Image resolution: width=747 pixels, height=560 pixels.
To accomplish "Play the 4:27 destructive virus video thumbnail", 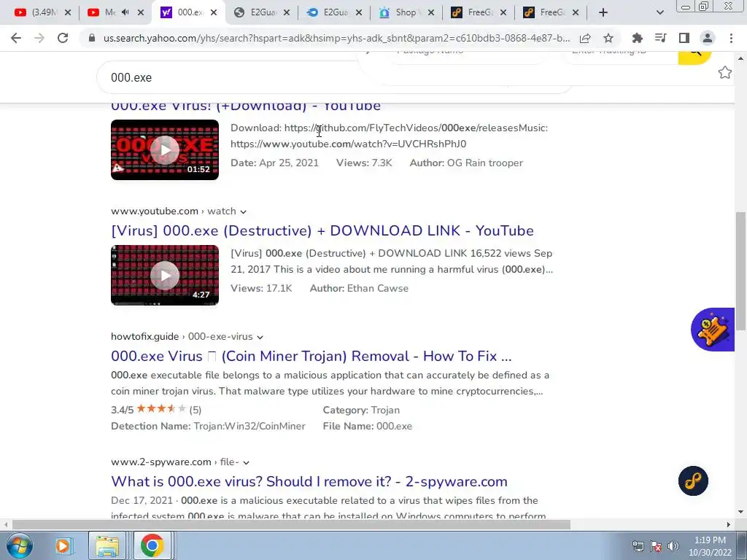I will pos(165,275).
